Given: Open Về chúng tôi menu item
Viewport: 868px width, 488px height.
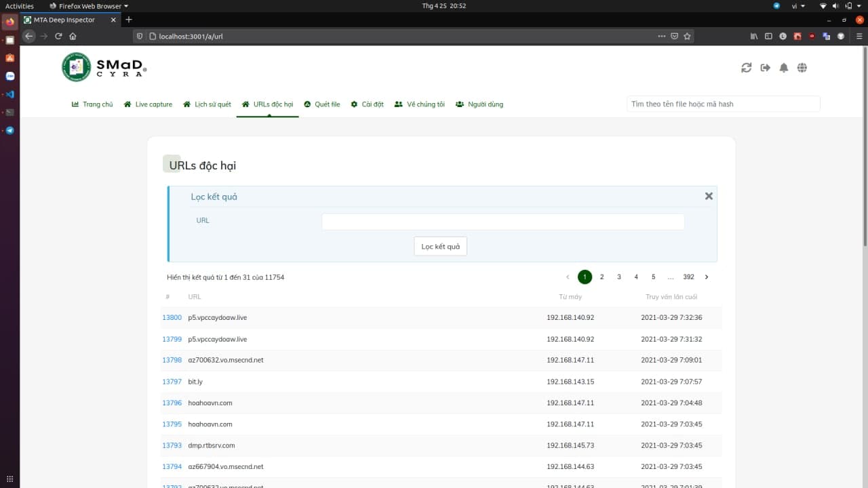Looking at the screenshot, I should pyautogui.click(x=419, y=104).
